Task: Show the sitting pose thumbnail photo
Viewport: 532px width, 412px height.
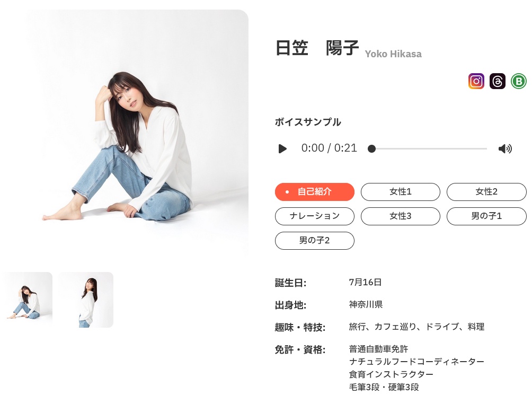Action: tap(28, 300)
